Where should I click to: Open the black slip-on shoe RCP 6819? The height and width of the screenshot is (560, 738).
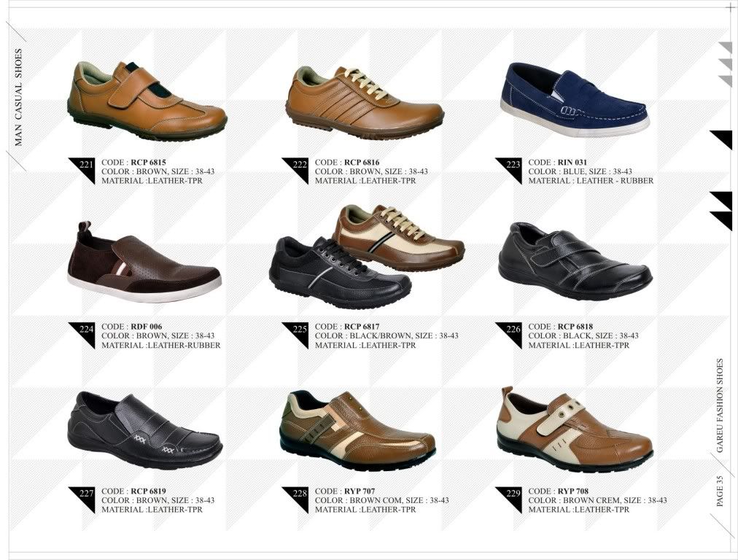144,430
